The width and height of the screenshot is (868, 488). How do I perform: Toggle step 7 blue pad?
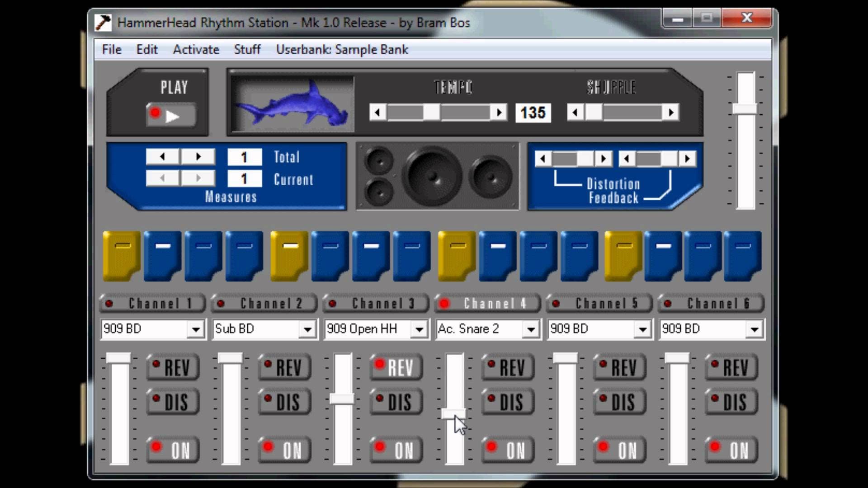[x=371, y=256]
